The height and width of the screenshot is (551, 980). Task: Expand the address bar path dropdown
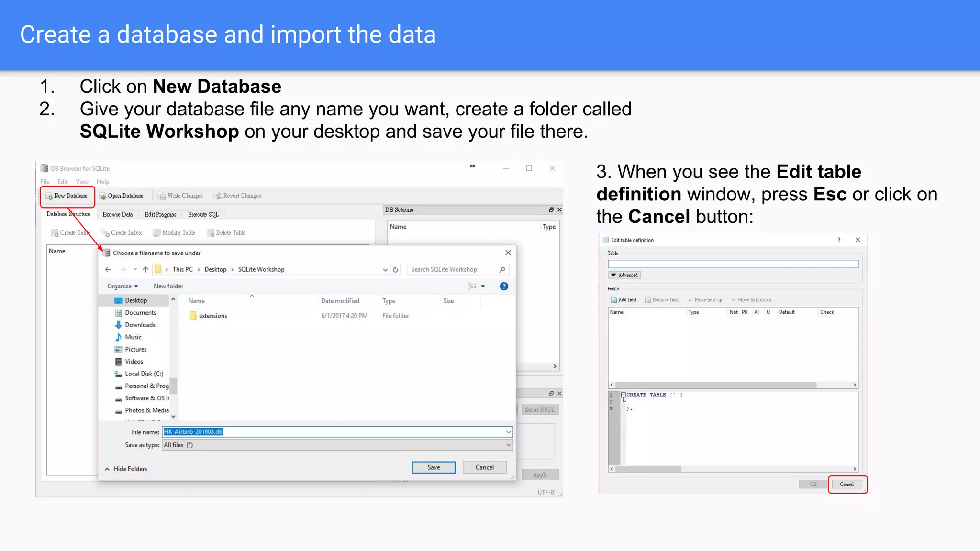(x=385, y=270)
